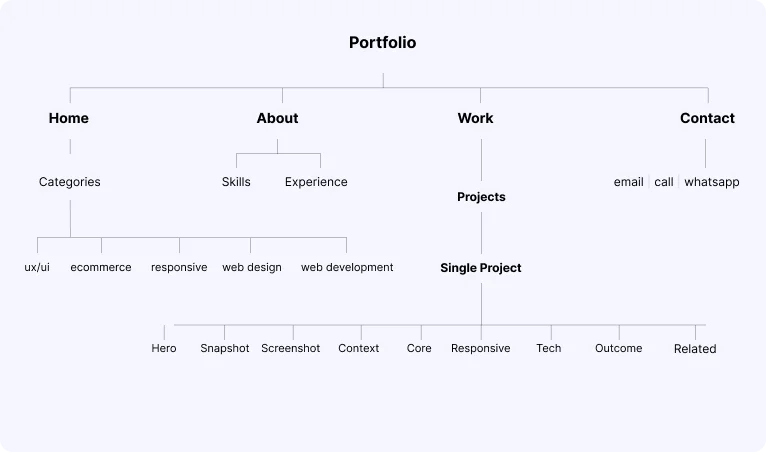Click the Projects node
This screenshot has height=452, width=766.
481,197
